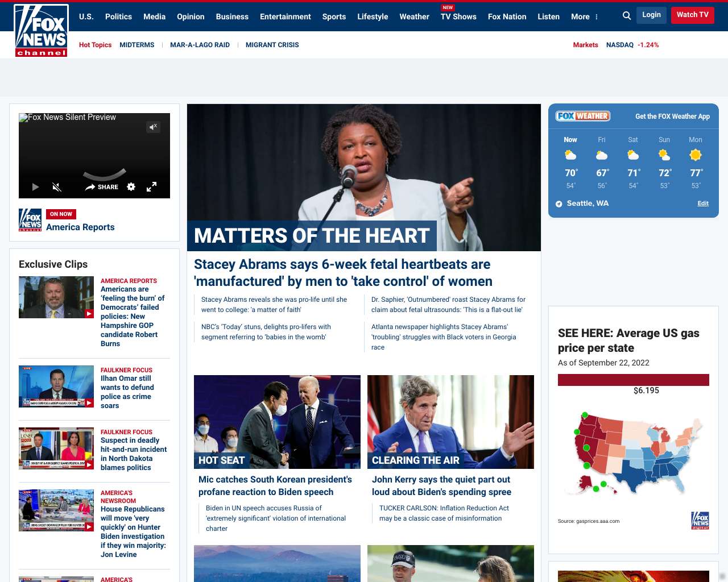This screenshot has height=582, width=728.
Task: Select Sunday's mostly sunny forecast icon
Action: (x=664, y=155)
